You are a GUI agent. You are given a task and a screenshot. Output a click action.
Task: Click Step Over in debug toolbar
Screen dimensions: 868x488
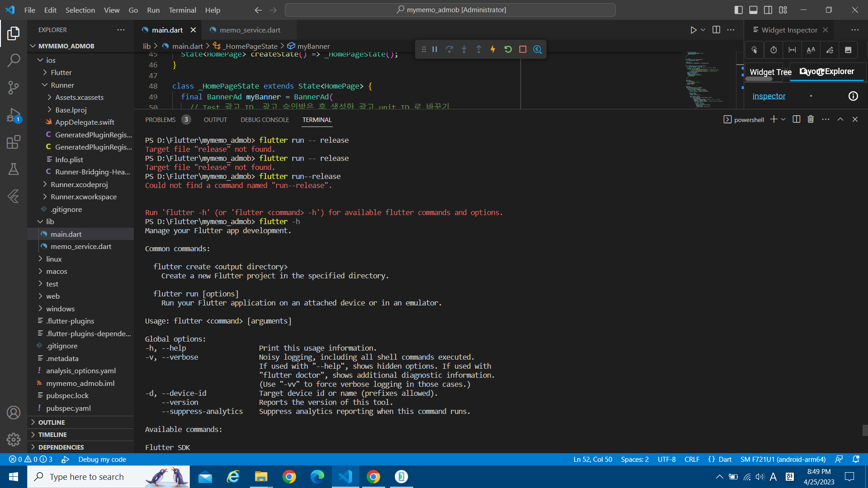click(449, 49)
